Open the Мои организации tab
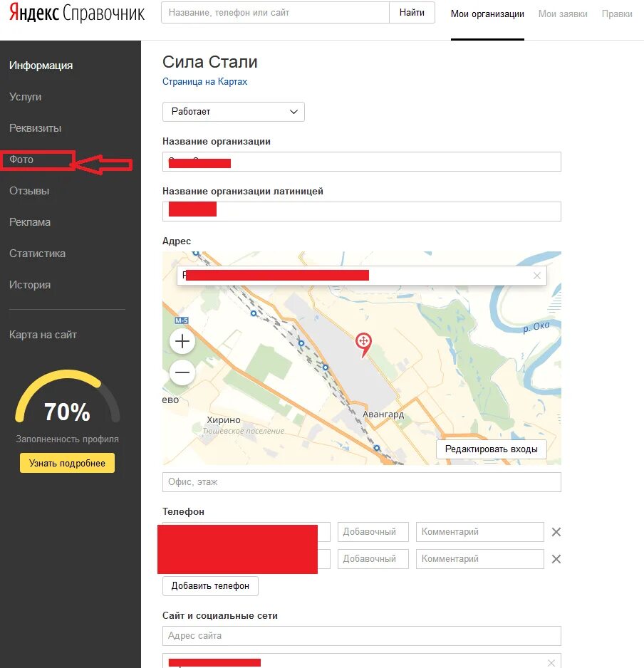The width and height of the screenshot is (644, 668). tap(487, 14)
